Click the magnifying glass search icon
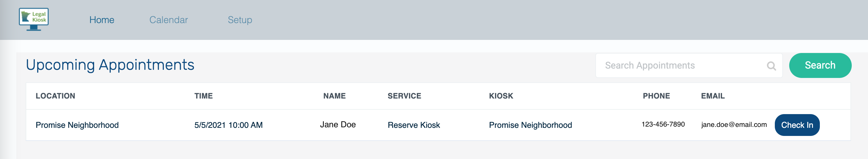Screen dimensions: 868x159 coord(771,65)
